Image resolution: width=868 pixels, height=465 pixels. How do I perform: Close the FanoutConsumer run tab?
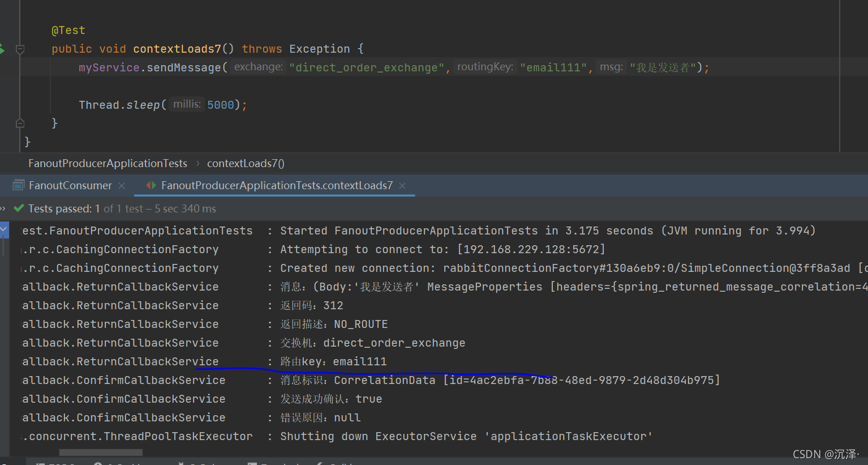pos(122,185)
